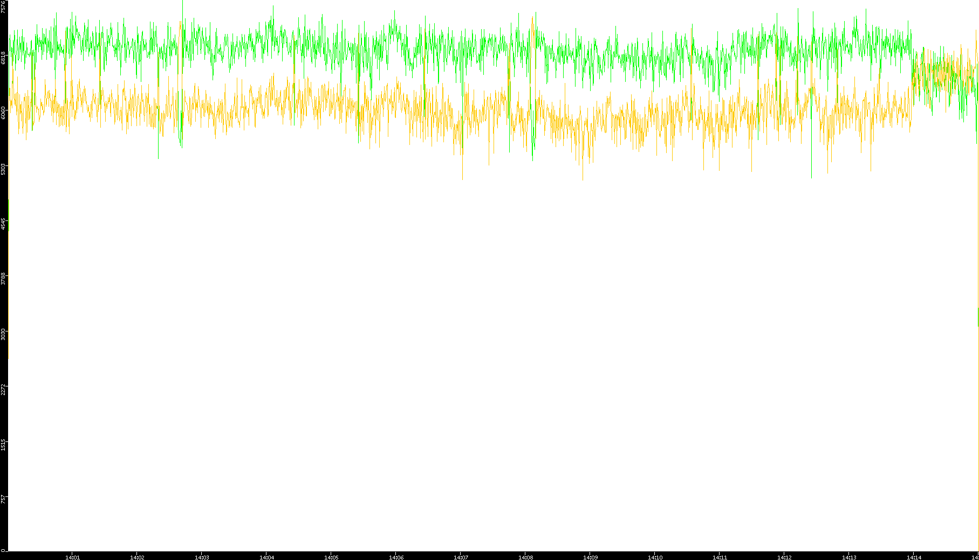Select the 3788 vertical axis value
Image resolution: width=979 pixels, height=560 pixels.
click(x=4, y=279)
